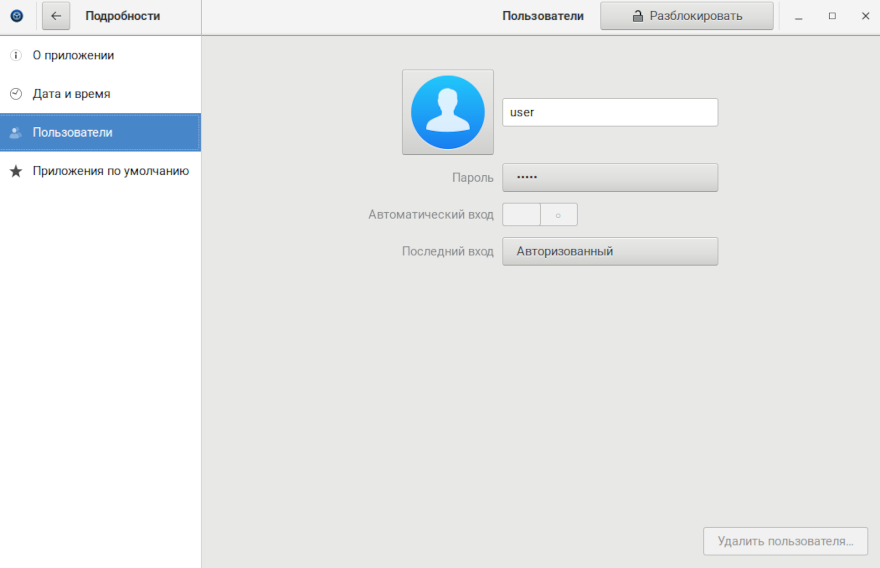Change the user avatar picture
The width and height of the screenshot is (880, 568).
447,112
